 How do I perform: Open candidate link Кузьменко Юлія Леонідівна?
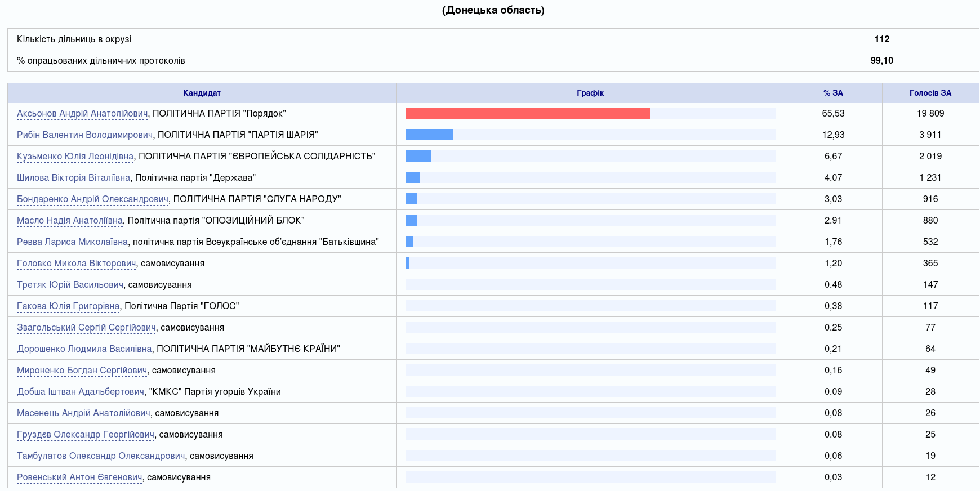point(75,156)
